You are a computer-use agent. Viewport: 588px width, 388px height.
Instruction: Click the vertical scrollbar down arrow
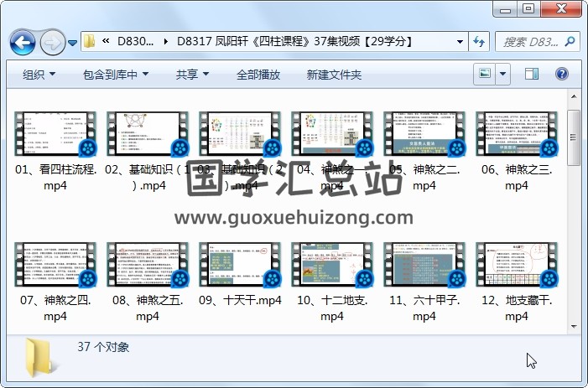pos(574,325)
